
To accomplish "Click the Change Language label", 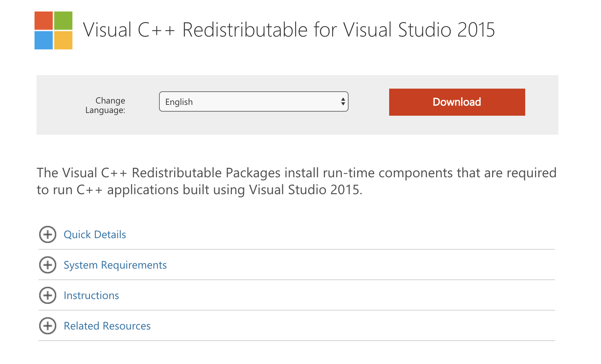I will click(105, 105).
